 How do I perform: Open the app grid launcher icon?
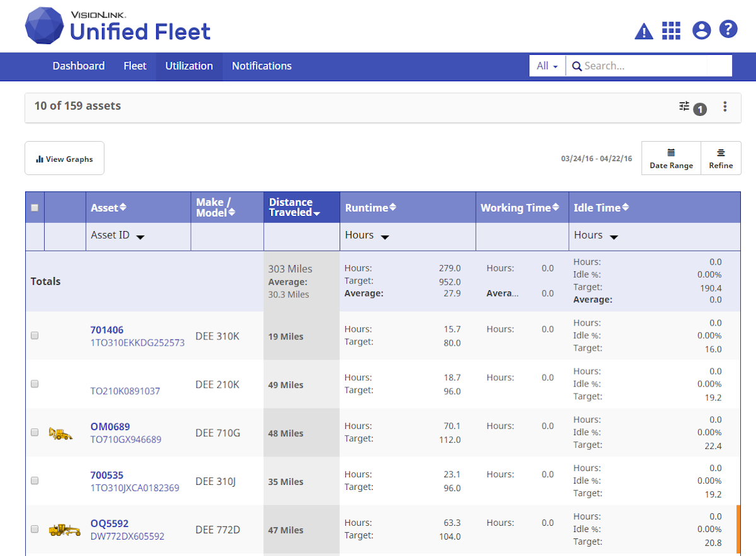pyautogui.click(x=671, y=30)
